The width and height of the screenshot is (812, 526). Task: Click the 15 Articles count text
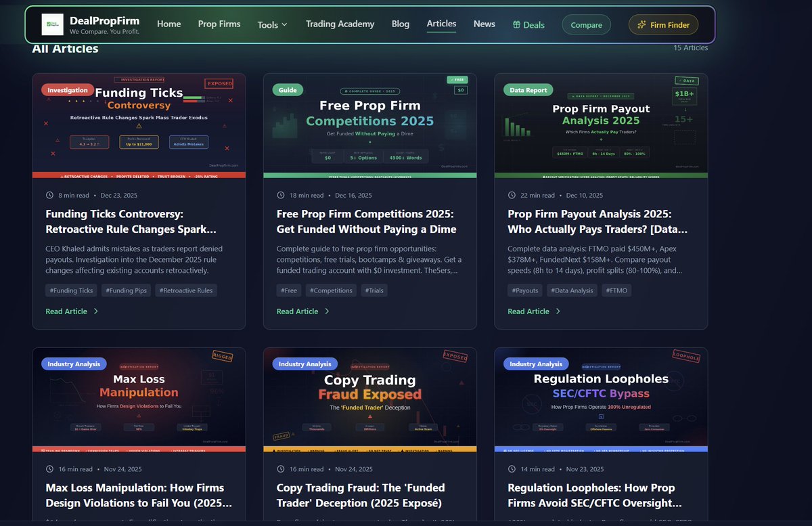pos(690,48)
